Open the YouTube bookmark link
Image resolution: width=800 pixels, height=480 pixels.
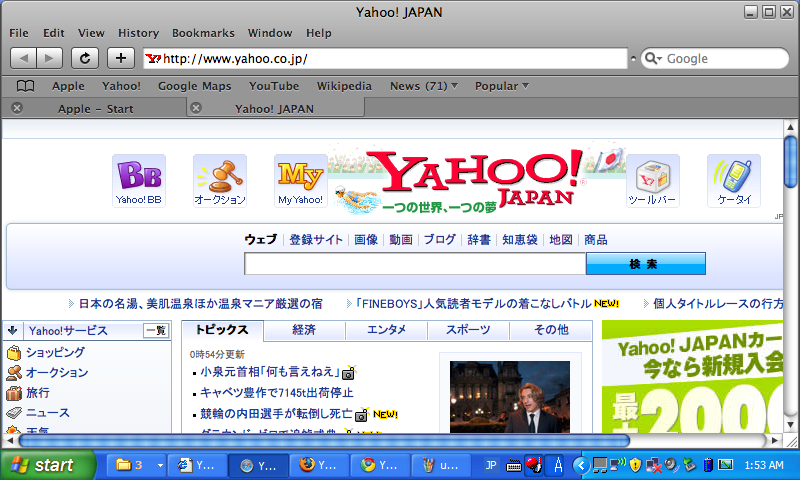pyautogui.click(x=274, y=86)
